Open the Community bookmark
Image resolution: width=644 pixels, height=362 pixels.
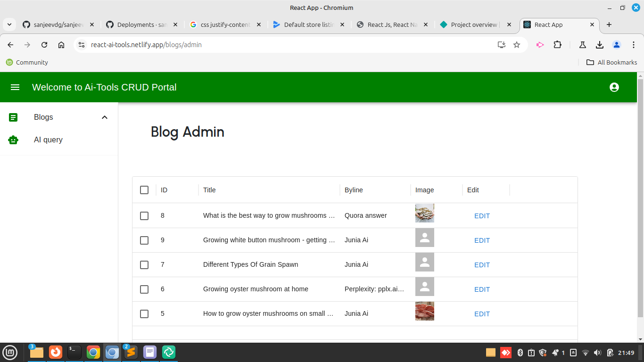point(27,62)
